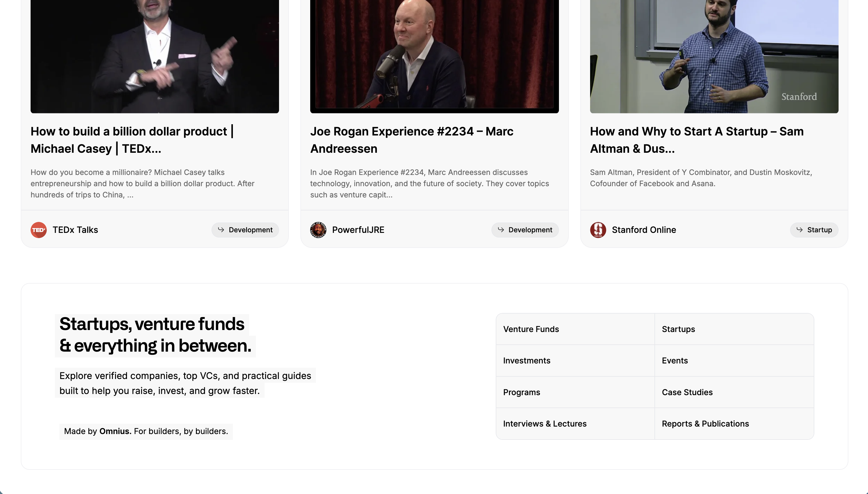Open the Marc Andreessen video thumbnail
The image size is (868, 494).
coord(434,56)
